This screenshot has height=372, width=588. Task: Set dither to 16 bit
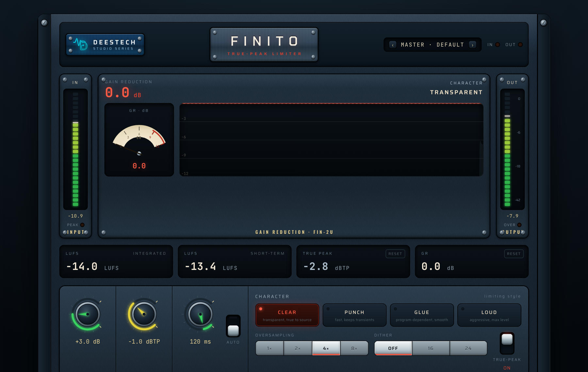point(431,348)
